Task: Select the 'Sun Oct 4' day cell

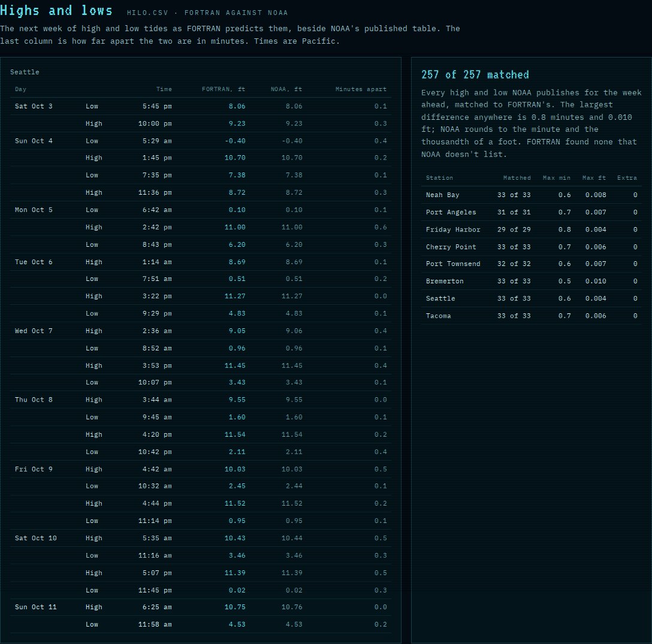Action: coord(34,141)
